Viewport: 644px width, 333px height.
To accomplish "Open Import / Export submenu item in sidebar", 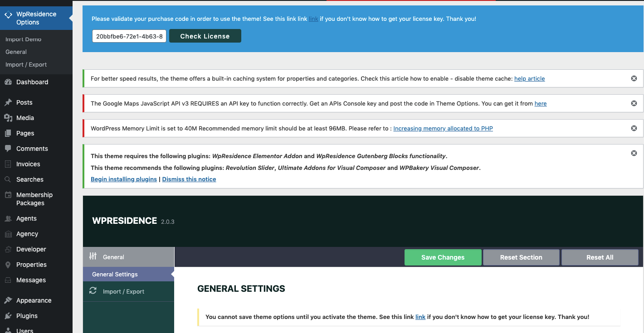I will [26, 64].
